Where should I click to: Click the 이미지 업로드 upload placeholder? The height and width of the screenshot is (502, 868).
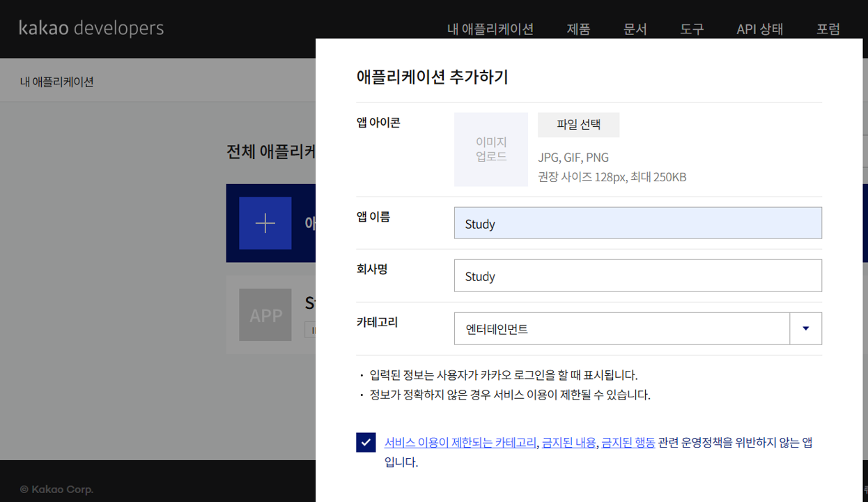point(491,150)
